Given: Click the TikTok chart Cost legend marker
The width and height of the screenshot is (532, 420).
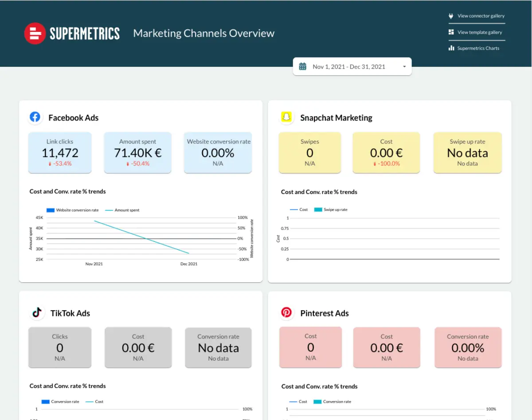Looking at the screenshot, I should click(89, 401).
